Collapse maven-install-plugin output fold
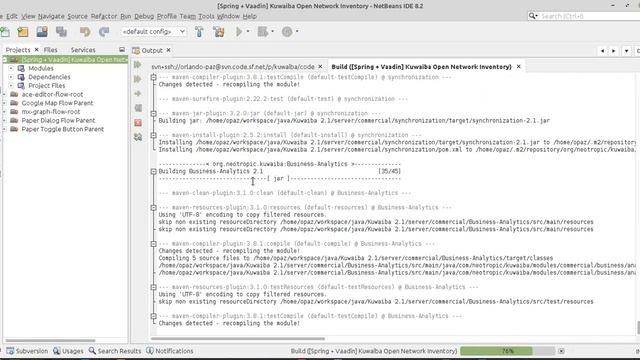The image size is (640, 360). (153, 135)
